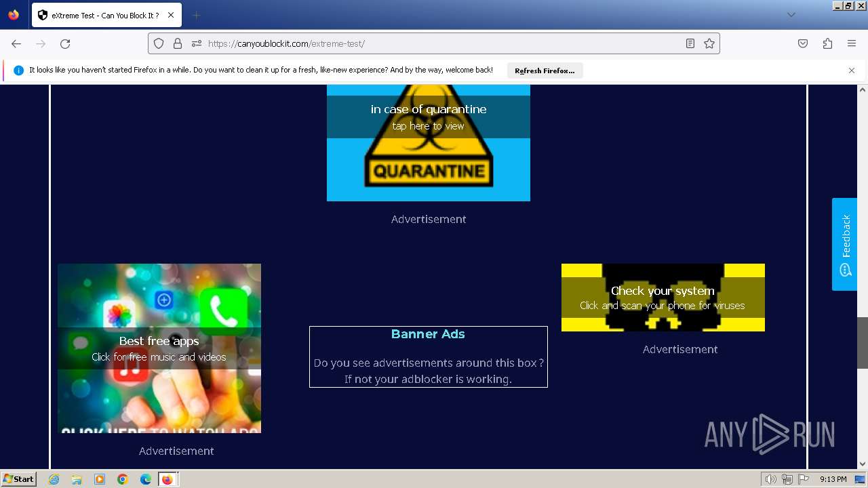Open the tracking protection shield icon

coord(159,43)
